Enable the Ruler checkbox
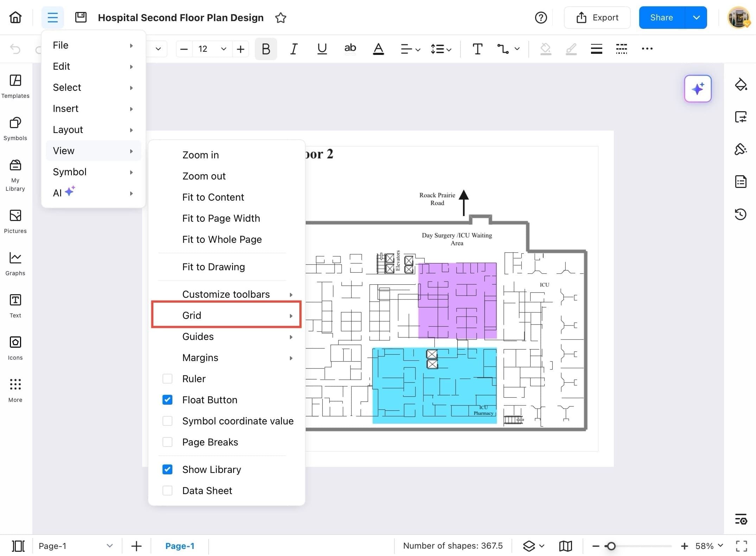This screenshot has width=756, height=556. (167, 378)
